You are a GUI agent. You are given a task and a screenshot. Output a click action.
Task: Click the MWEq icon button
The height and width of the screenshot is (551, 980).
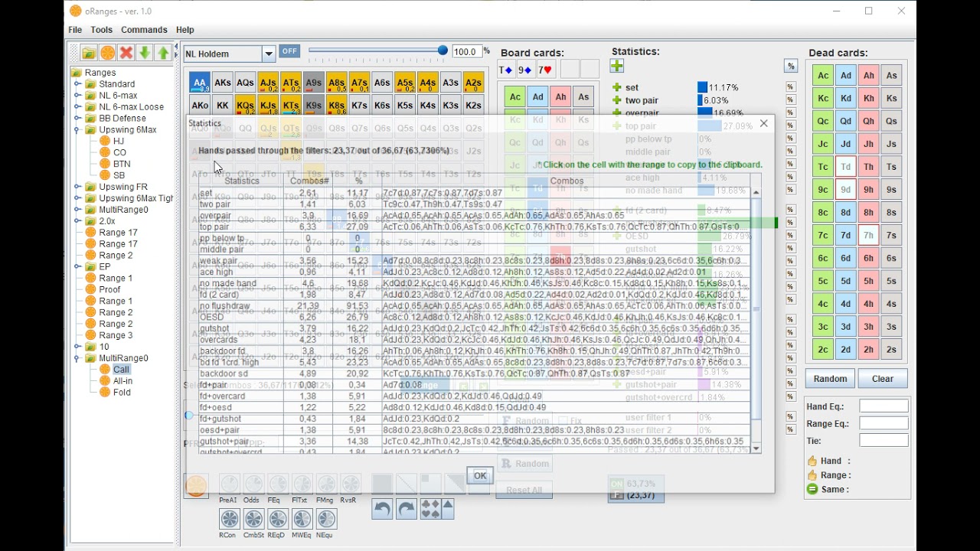(302, 519)
